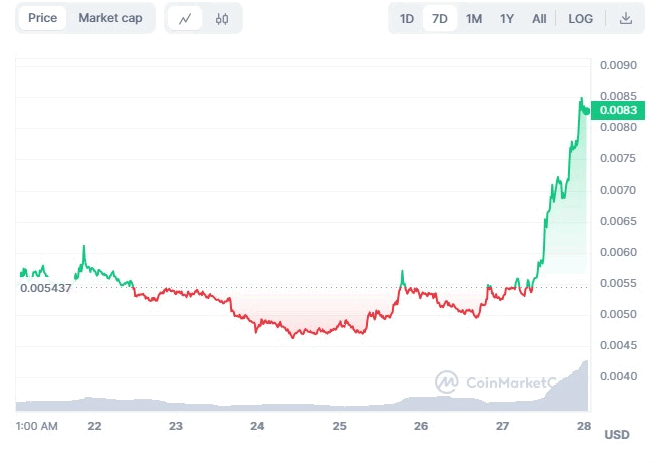The width and height of the screenshot is (659, 463).
Task: Select the 1M time range
Action: (474, 18)
